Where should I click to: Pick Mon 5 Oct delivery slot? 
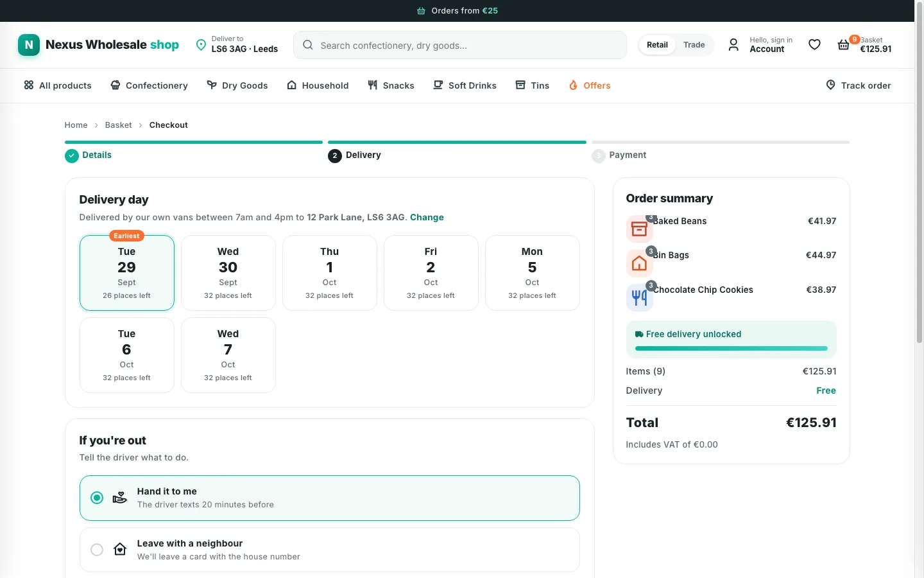[x=533, y=273]
